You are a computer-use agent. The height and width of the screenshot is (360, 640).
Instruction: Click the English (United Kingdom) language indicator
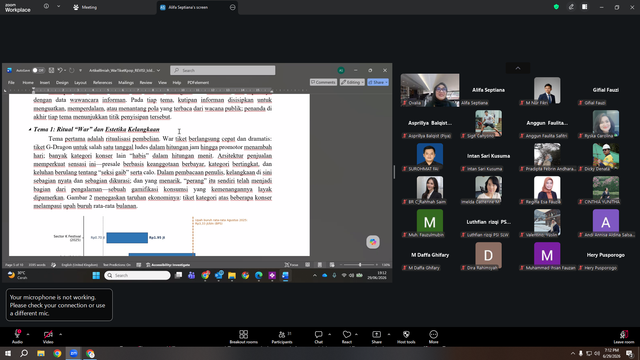[x=80, y=265]
